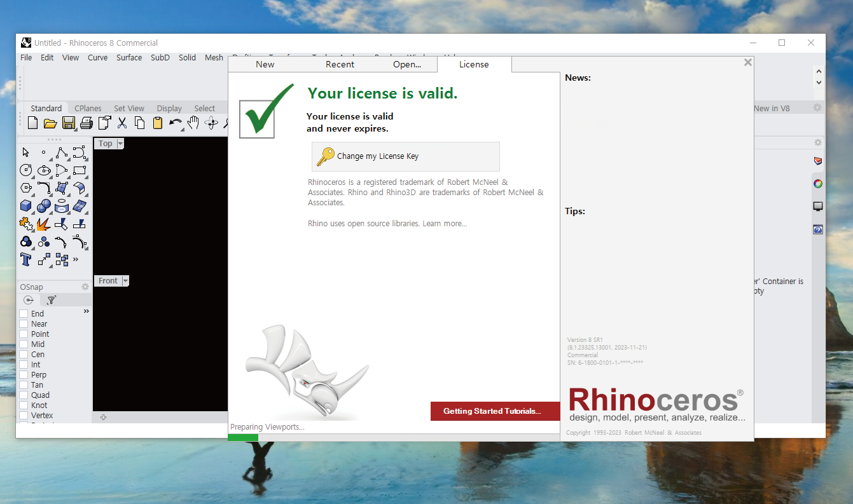Select the Polyline tool in sidebar

coord(62,153)
